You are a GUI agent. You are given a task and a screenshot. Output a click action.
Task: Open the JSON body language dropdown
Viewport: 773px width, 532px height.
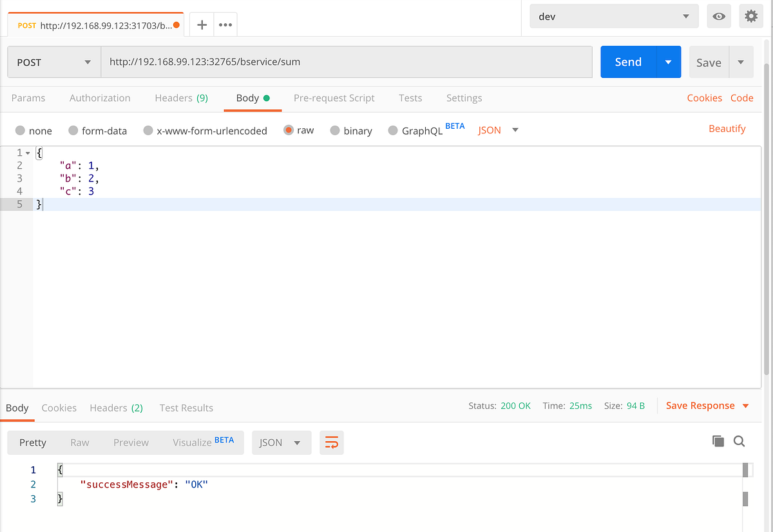click(497, 129)
